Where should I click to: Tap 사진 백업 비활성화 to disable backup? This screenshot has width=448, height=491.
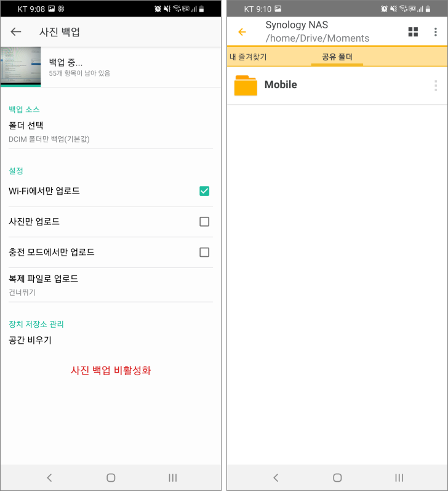pyautogui.click(x=111, y=370)
